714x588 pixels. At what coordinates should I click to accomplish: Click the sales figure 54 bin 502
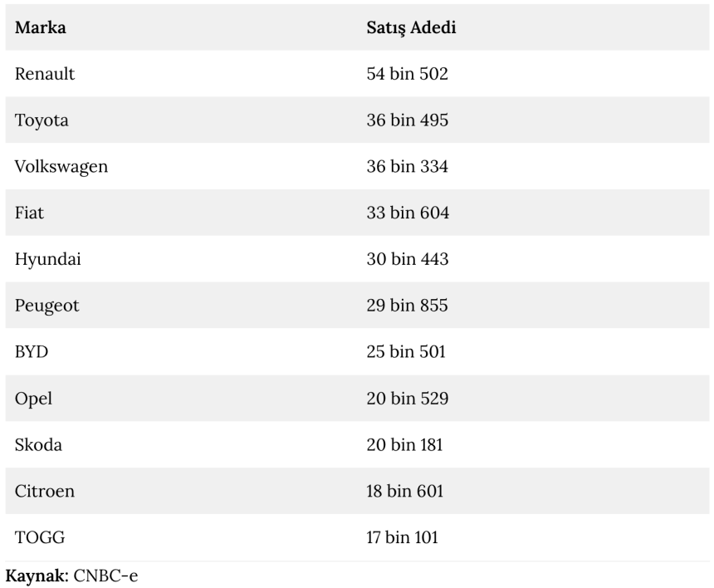(x=407, y=74)
